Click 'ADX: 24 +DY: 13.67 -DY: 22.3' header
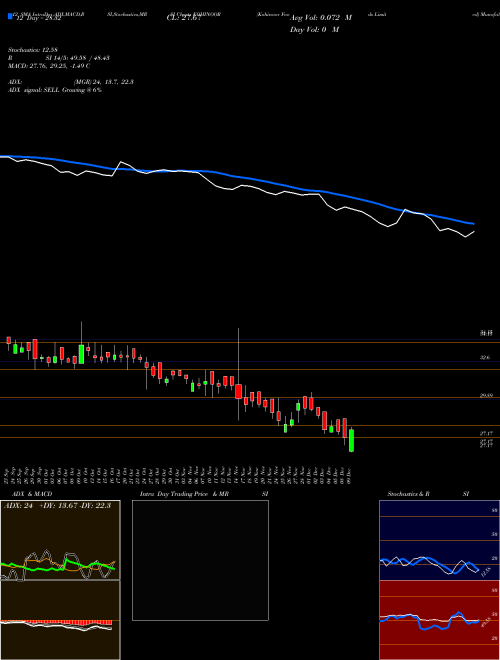This screenshot has width=500, height=660. click(x=57, y=506)
